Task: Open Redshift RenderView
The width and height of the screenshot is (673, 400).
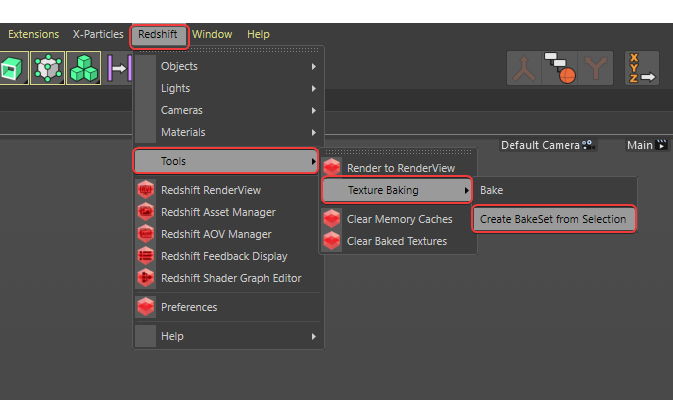Action: point(227,190)
